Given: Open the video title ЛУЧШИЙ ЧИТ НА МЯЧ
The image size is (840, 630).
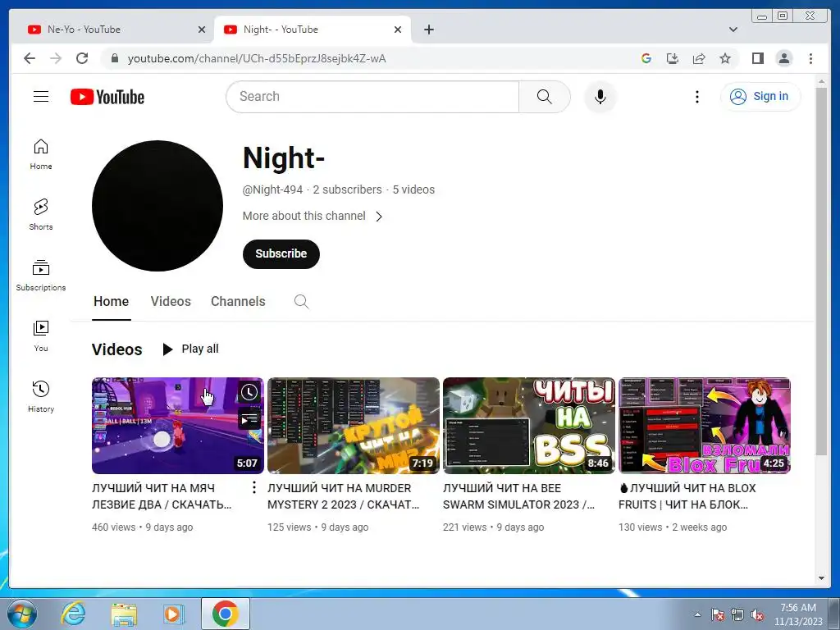Looking at the screenshot, I should pos(162,496).
